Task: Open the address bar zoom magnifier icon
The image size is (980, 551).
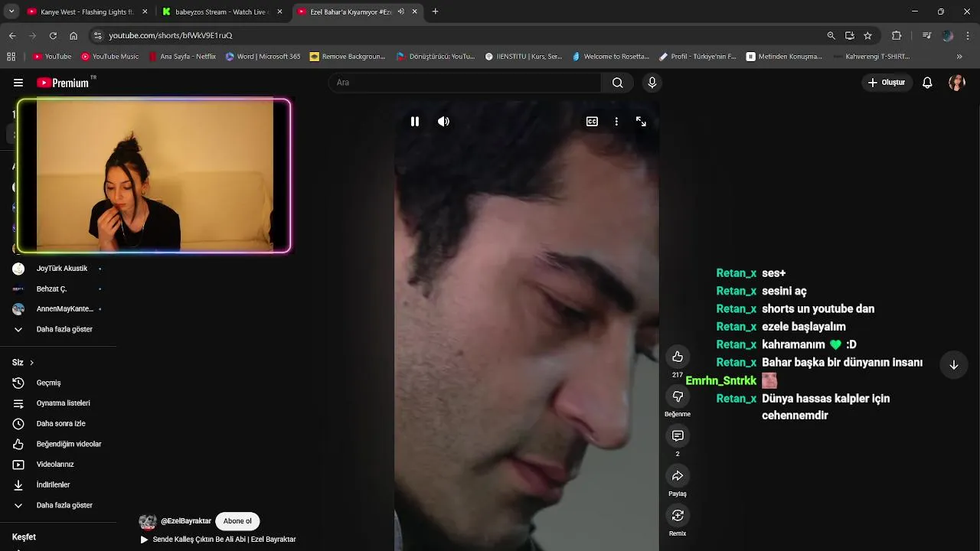Action: click(x=831, y=35)
